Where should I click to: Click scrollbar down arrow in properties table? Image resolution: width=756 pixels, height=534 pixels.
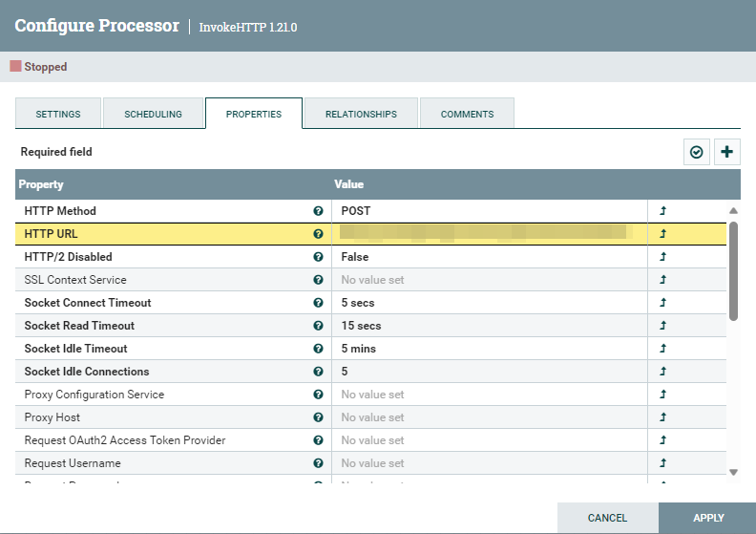[x=733, y=473]
